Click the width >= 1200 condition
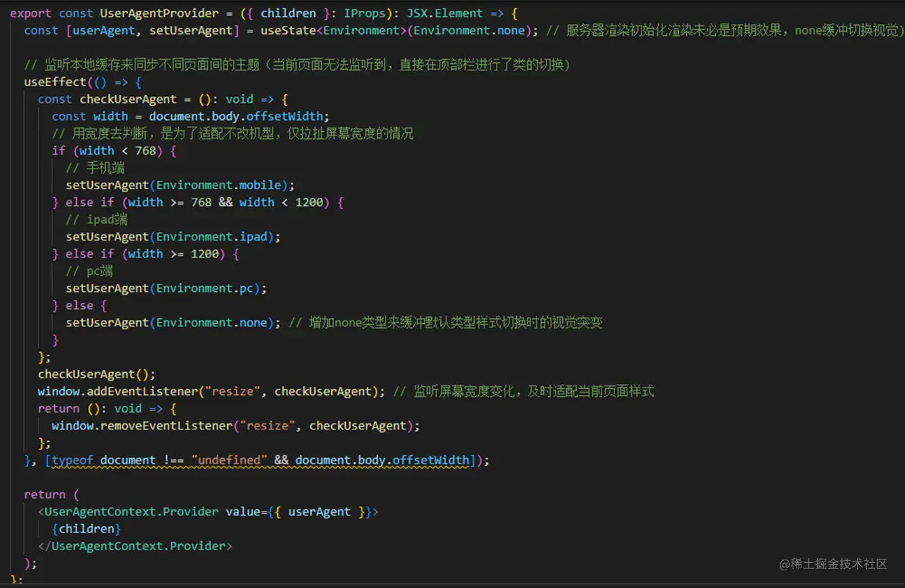Viewport: 905px width, 588px height. pos(174,253)
